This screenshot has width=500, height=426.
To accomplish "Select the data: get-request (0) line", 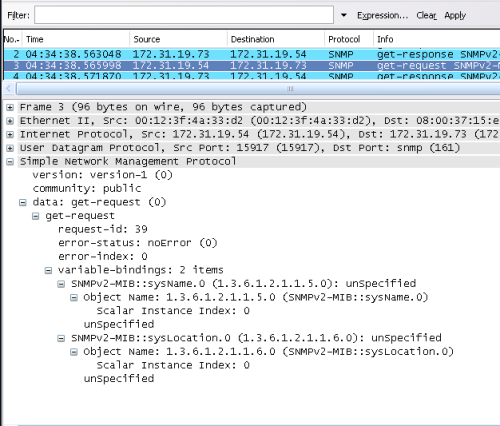I will (x=99, y=202).
